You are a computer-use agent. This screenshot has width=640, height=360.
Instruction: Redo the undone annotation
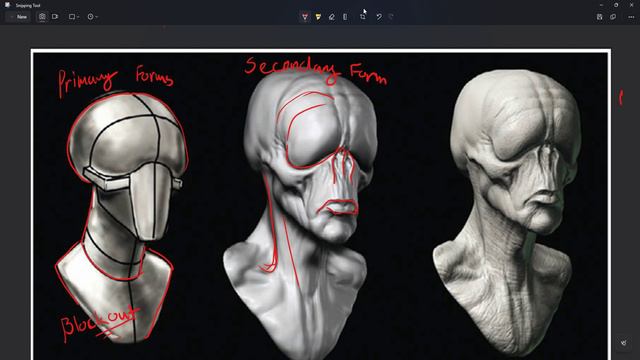tap(391, 17)
